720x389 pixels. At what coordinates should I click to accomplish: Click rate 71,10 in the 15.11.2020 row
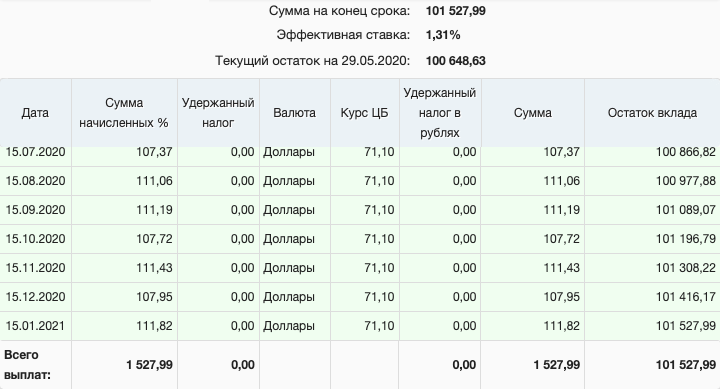pyautogui.click(x=379, y=268)
